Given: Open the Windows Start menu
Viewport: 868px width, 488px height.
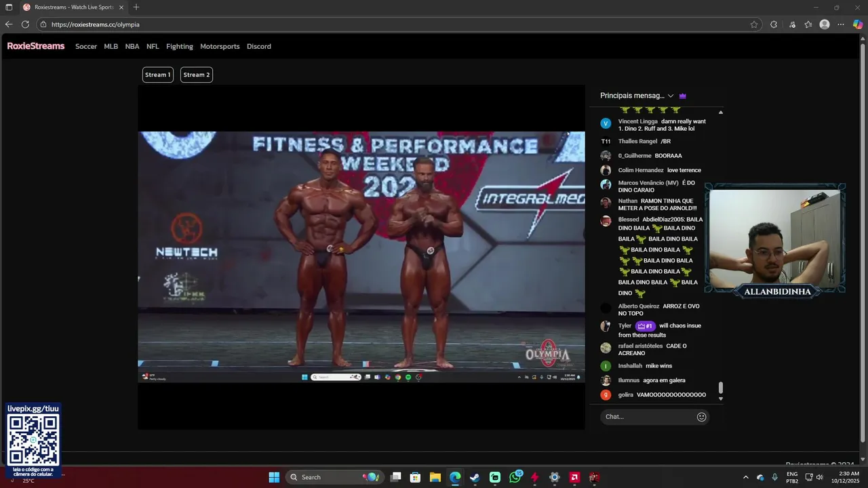Looking at the screenshot, I should 274,477.
